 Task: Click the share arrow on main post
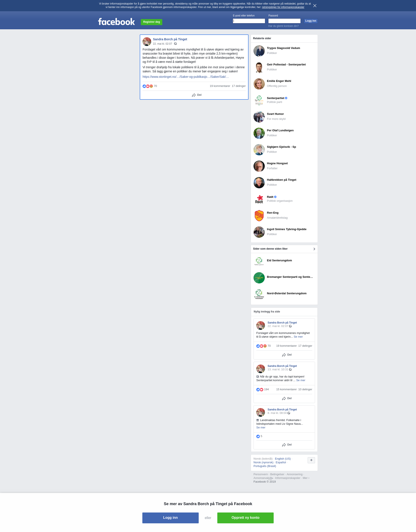[x=194, y=95]
